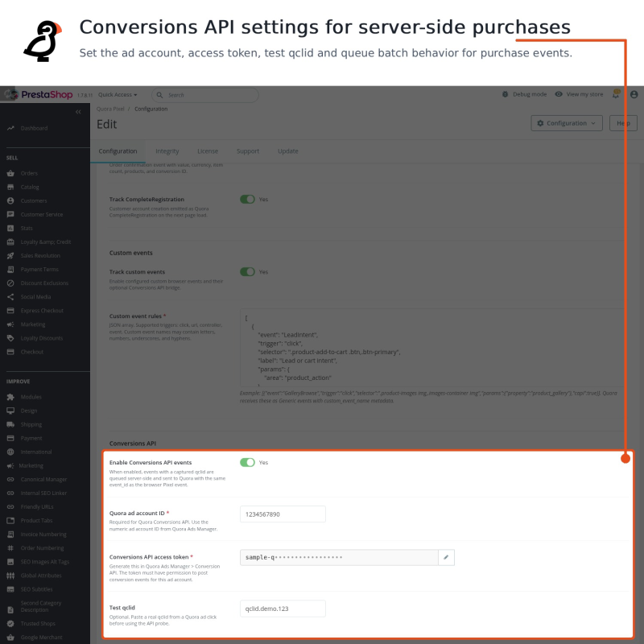The image size is (644, 644).
Task: Click the Help button
Action: (623, 123)
